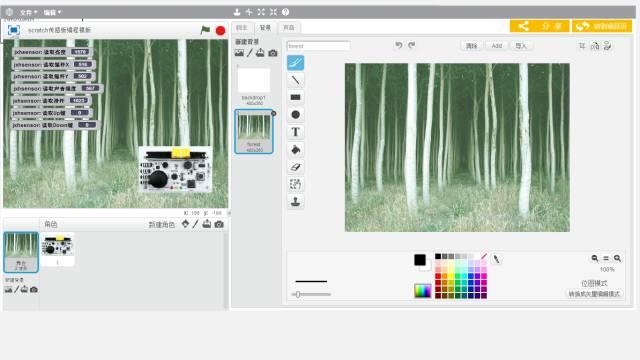Click the current black foreground color swatch
The width and height of the screenshot is (640, 360).
pyautogui.click(x=420, y=260)
